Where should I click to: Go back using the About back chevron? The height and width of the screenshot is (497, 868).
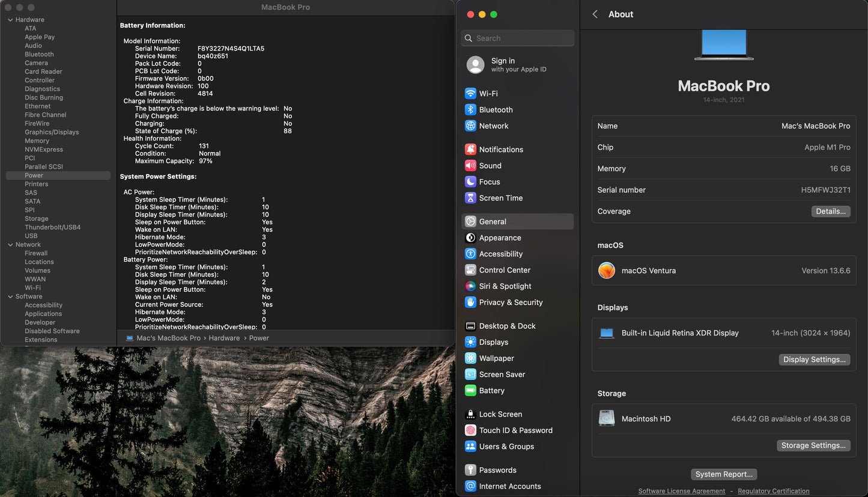[595, 14]
